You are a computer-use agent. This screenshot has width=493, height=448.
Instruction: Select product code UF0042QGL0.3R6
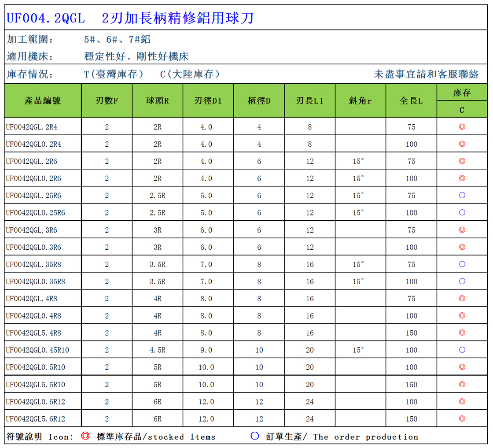pos(33,247)
